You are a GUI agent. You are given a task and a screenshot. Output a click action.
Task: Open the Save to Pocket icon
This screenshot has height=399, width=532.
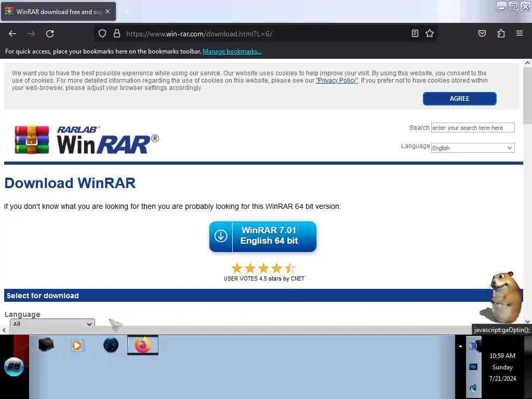click(482, 33)
